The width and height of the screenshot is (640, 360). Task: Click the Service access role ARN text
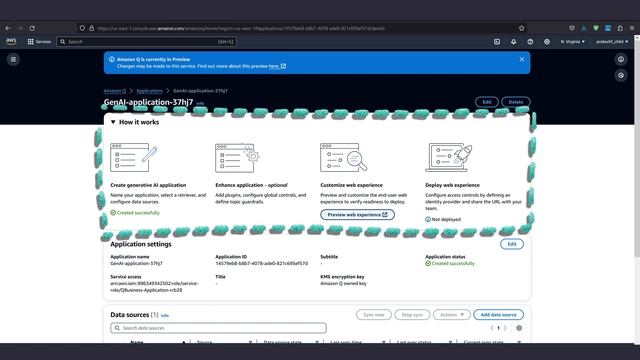(x=154, y=287)
